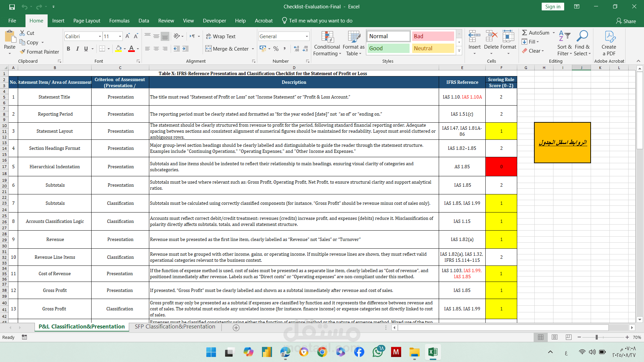
Task: Select Normal view in status bar
Action: [541, 337]
